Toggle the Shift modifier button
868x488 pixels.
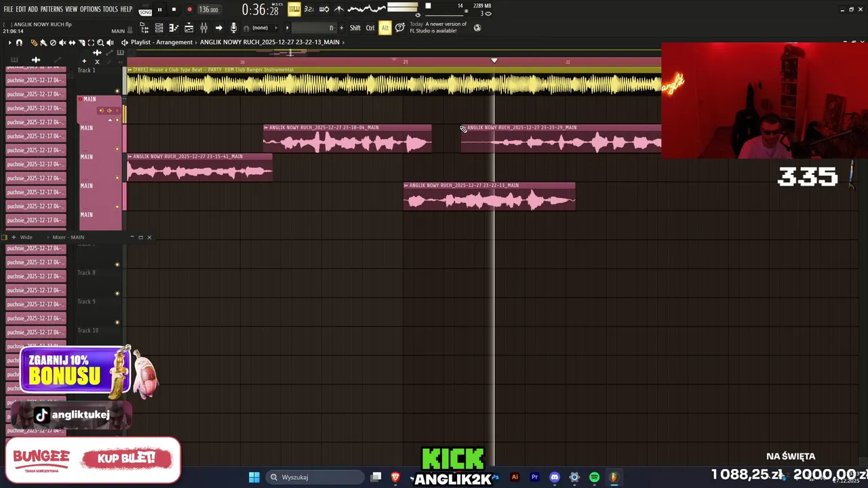point(355,28)
